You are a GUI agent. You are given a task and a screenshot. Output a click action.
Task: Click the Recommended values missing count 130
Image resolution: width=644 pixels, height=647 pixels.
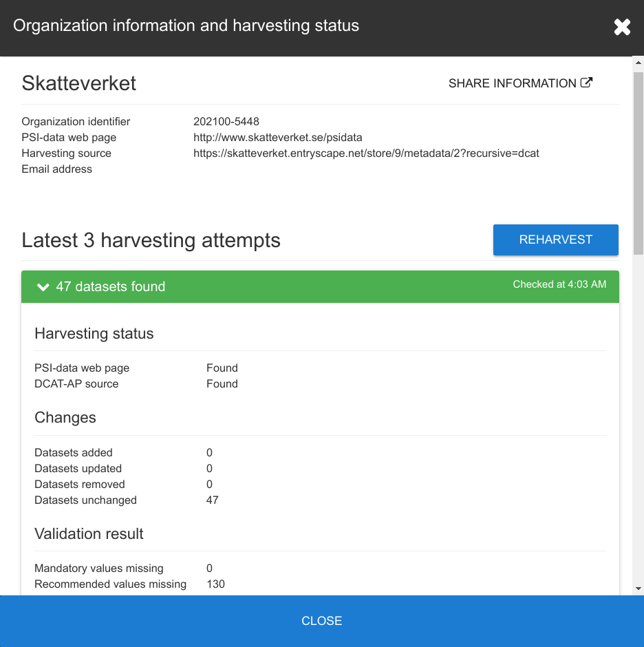[215, 584]
